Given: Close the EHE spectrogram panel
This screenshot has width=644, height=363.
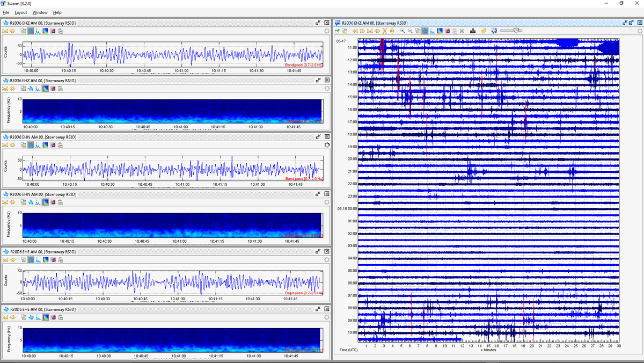Looking at the screenshot, I should (327, 308).
